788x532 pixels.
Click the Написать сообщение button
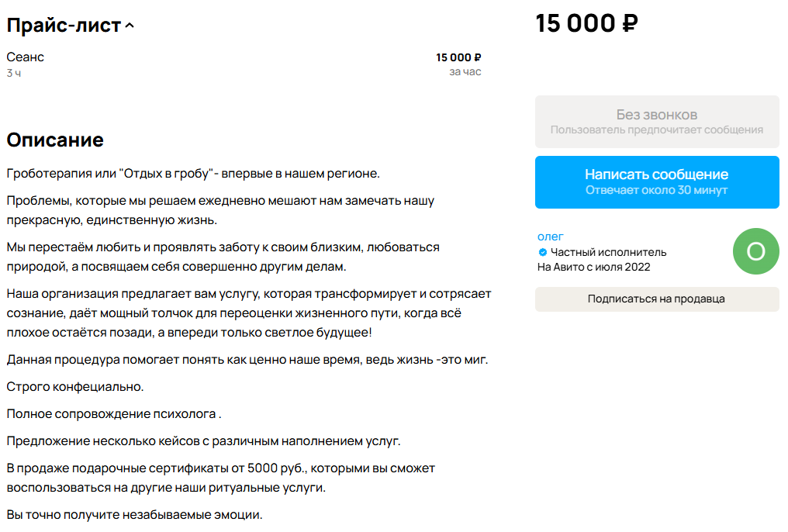coord(656,176)
